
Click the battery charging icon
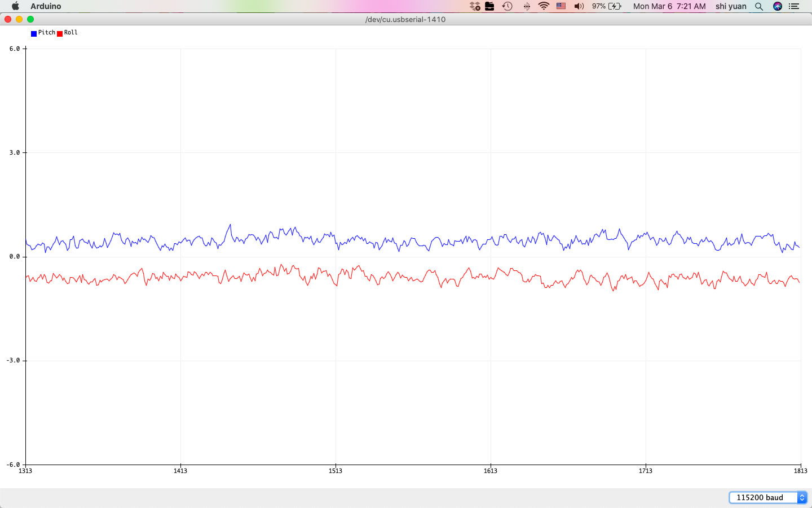coord(615,6)
